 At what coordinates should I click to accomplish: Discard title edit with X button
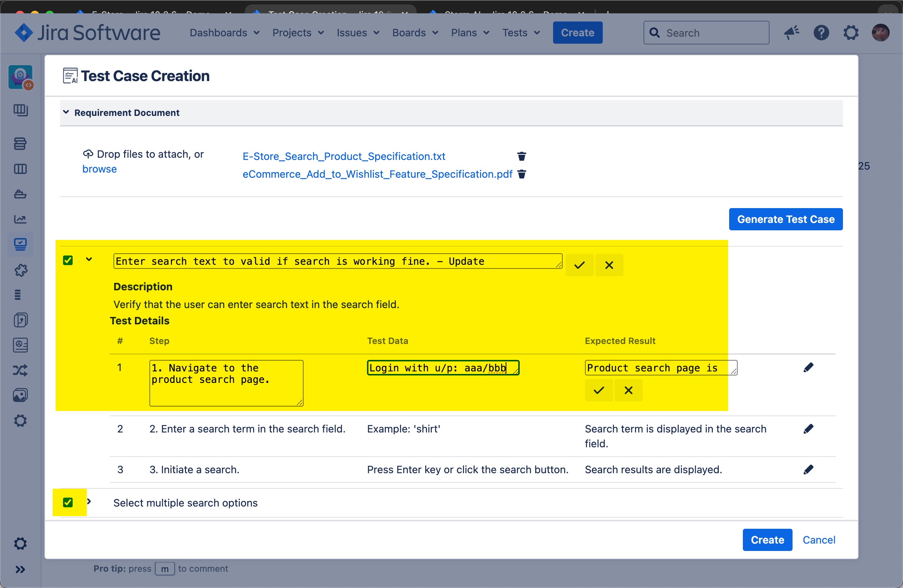(x=609, y=265)
